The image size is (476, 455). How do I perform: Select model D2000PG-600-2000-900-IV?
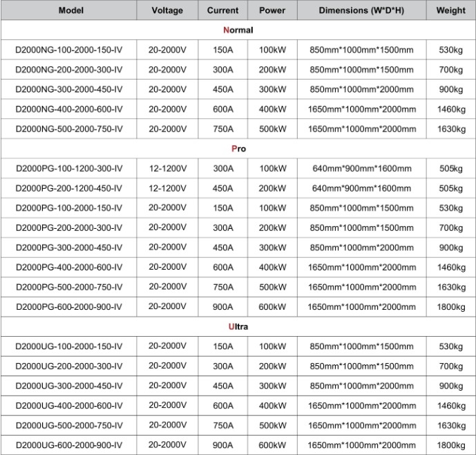click(x=69, y=307)
